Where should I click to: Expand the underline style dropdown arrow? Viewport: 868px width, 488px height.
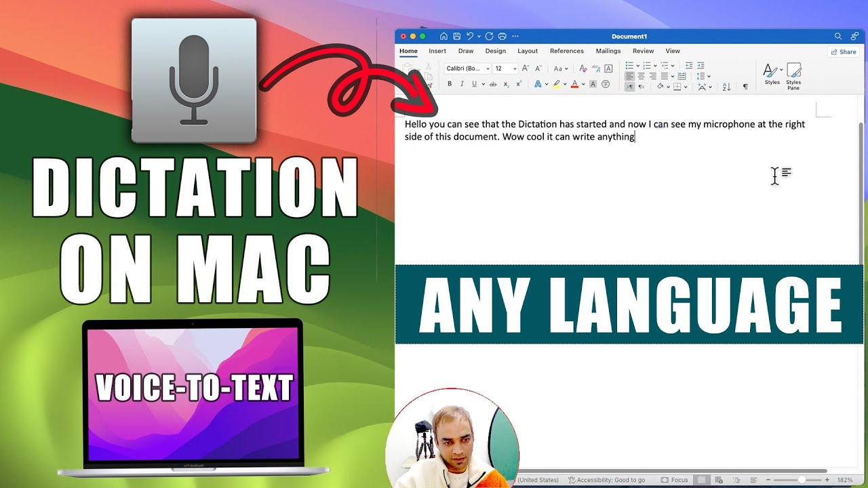pos(483,84)
